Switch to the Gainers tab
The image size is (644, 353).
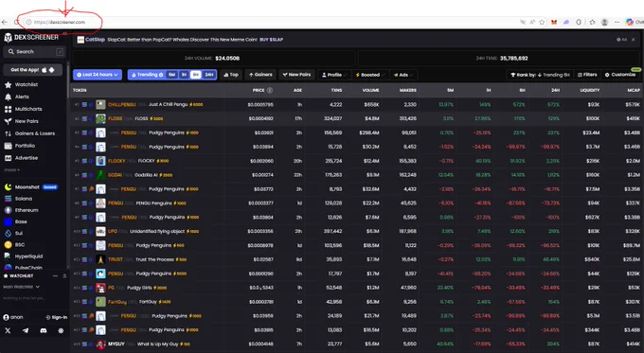pos(260,75)
